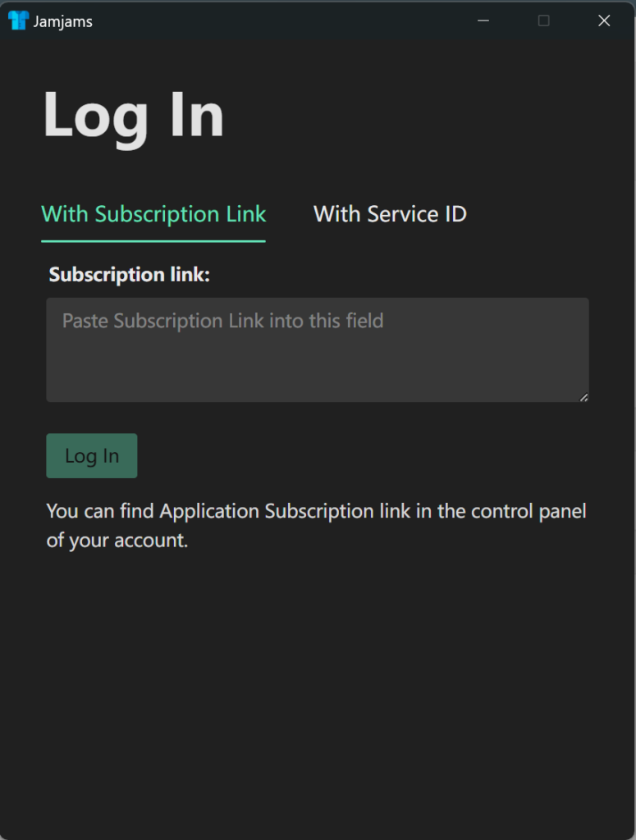Focus the Paste Subscription Link text field
Screen dimensions: 636x840
317,350
